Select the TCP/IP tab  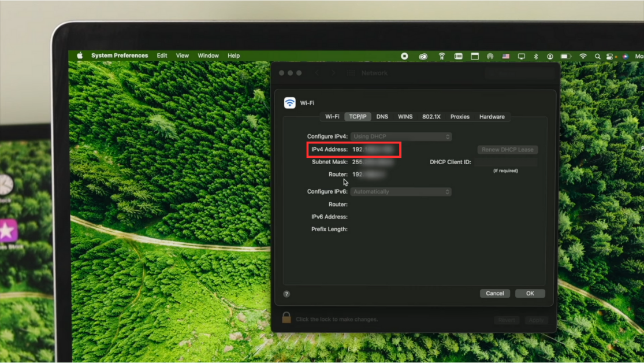pyautogui.click(x=358, y=117)
